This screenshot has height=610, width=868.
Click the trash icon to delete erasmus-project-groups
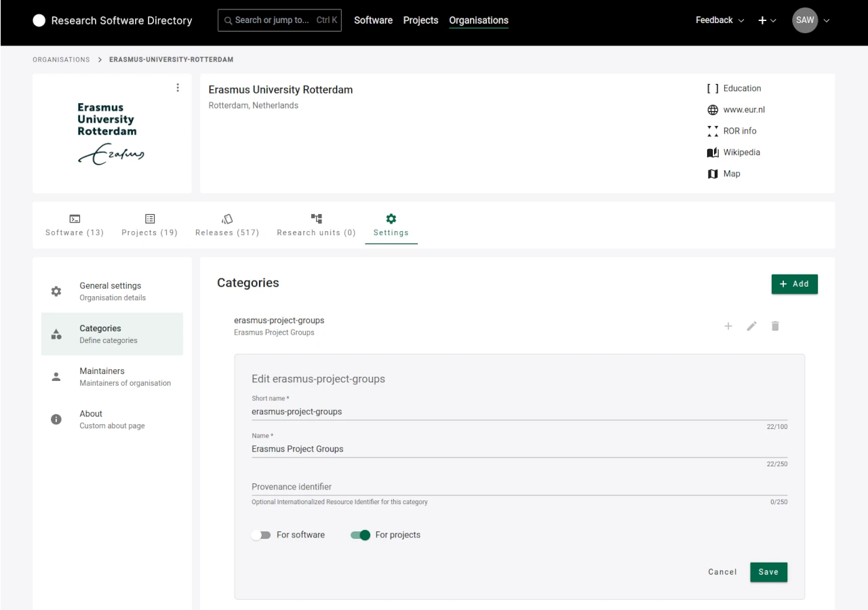tap(775, 326)
